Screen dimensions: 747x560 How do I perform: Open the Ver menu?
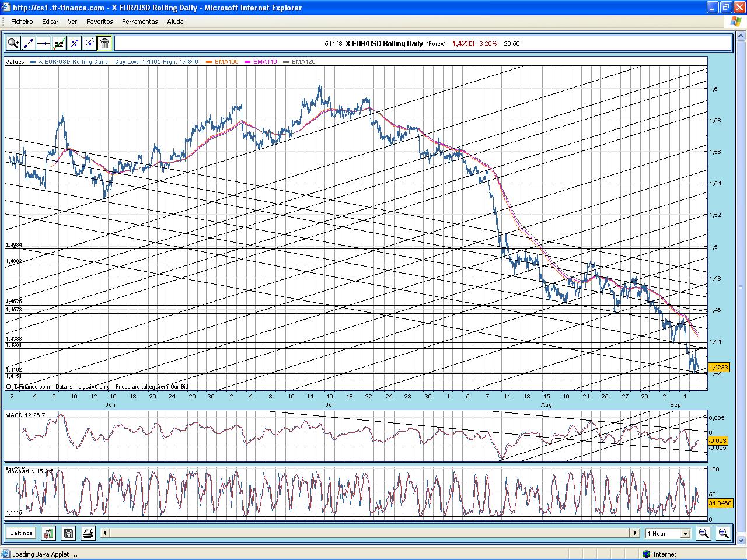point(72,22)
